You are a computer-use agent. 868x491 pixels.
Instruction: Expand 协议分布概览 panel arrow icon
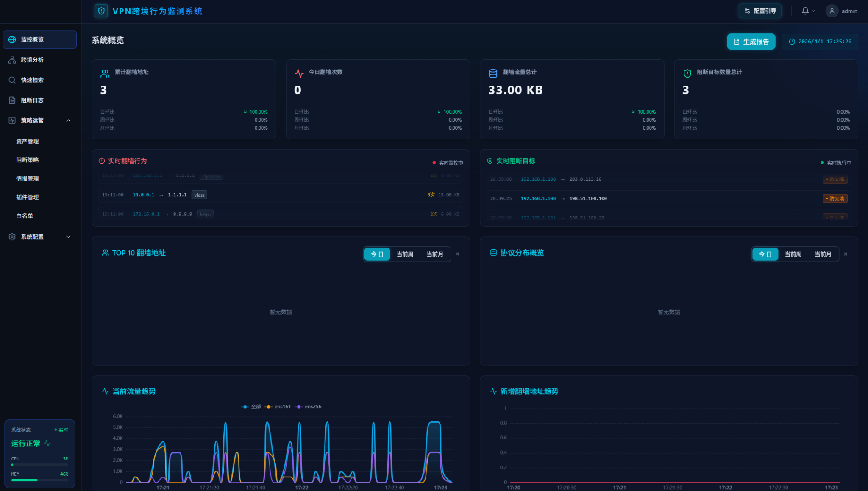pos(846,254)
